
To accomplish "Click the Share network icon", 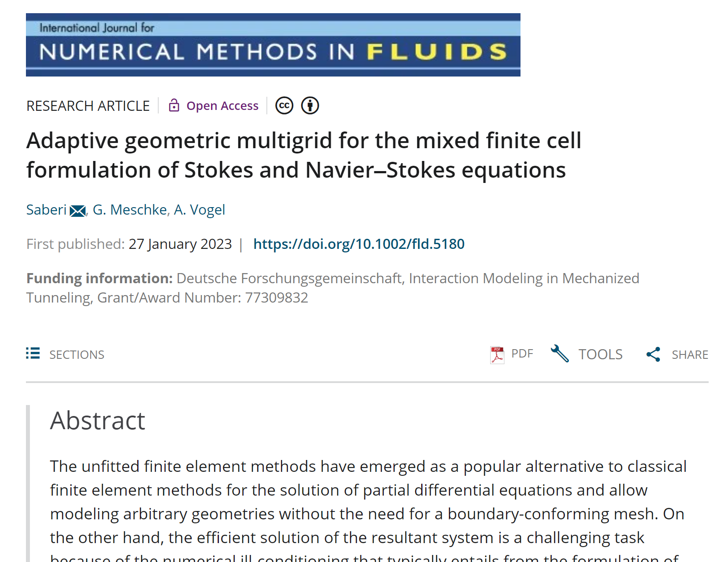I will (x=653, y=354).
